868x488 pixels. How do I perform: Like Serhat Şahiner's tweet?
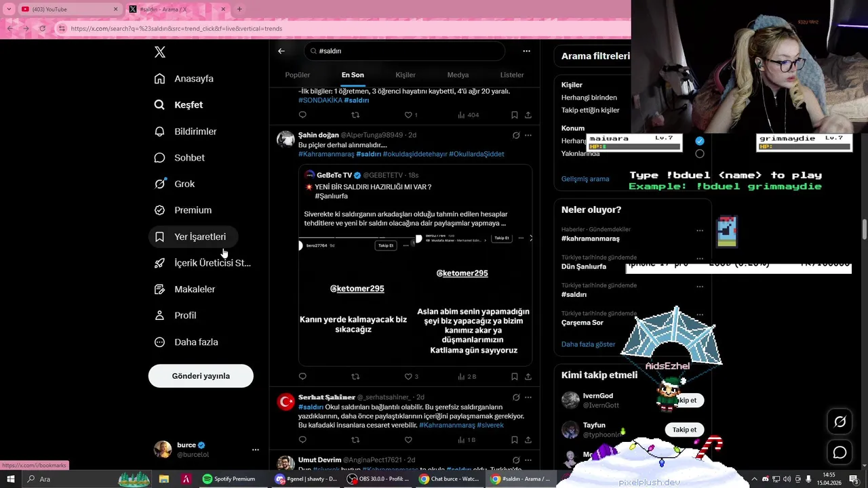408,440
